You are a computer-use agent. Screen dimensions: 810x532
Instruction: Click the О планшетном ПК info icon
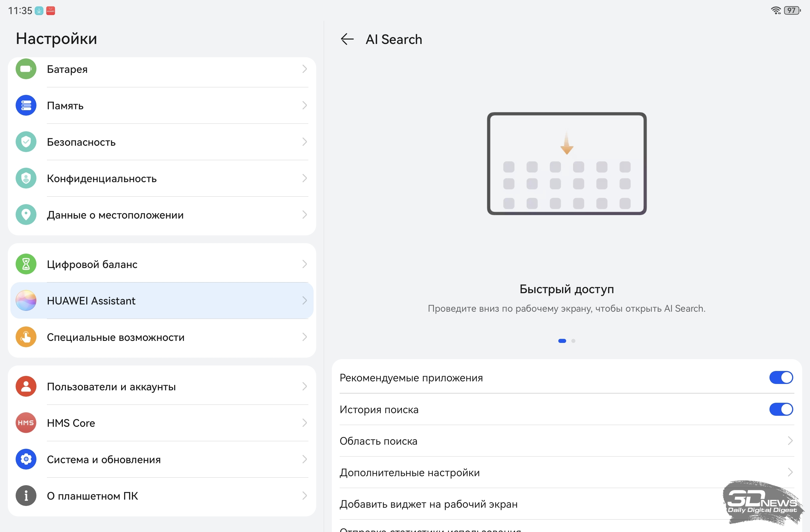[x=26, y=496]
